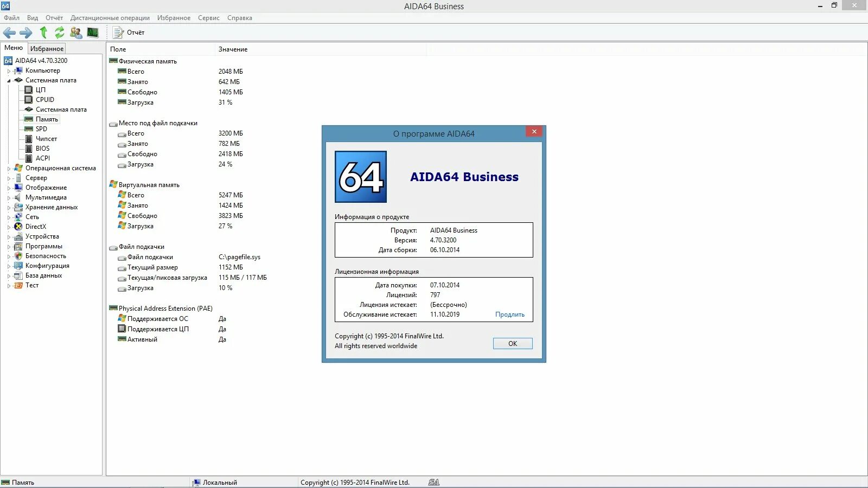Confirm the About dialog with OK
Screen dimensions: 868x488
coord(513,344)
